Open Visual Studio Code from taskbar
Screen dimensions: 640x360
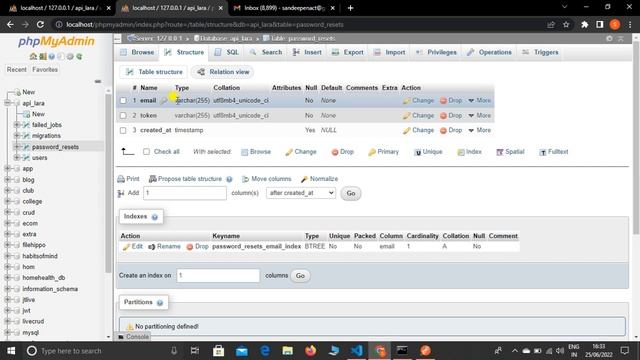(x=356, y=351)
